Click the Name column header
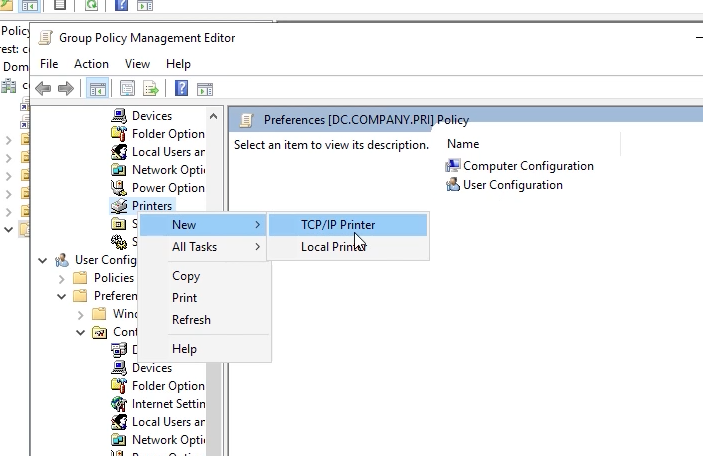 point(463,144)
